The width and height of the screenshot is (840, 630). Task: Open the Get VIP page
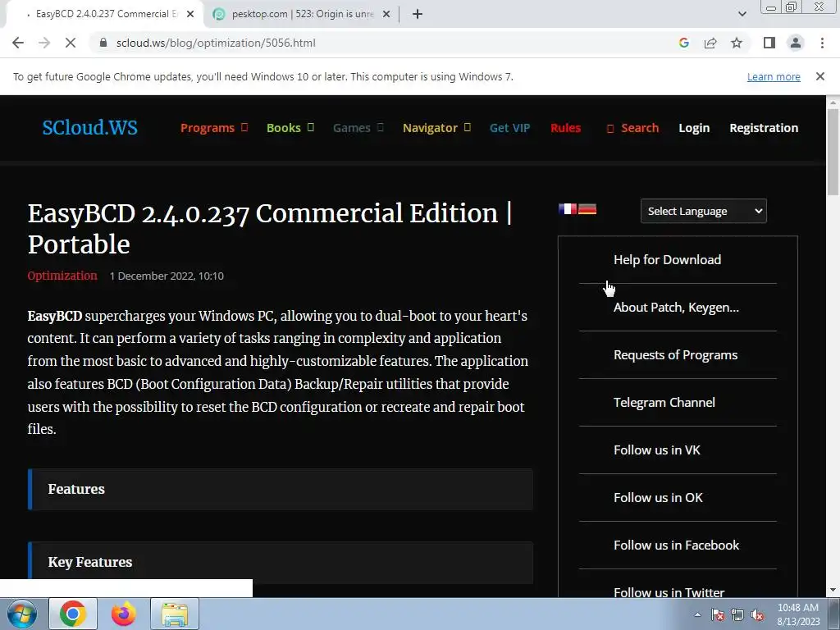(509, 127)
